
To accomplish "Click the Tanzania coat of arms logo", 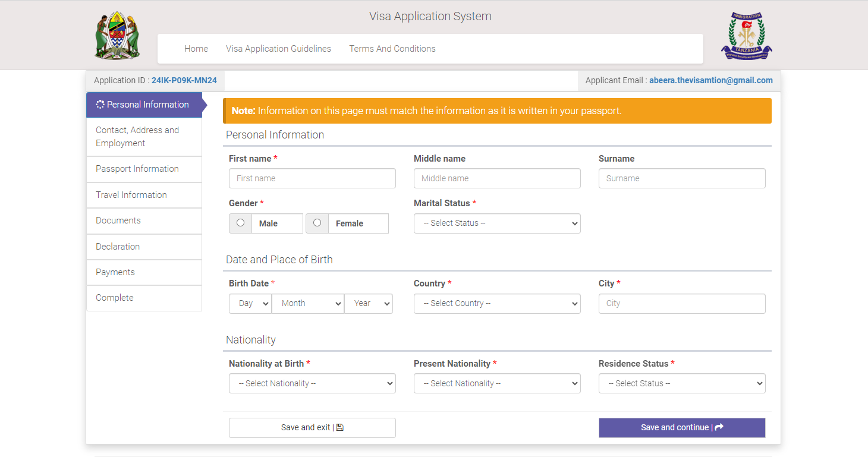I will pyautogui.click(x=117, y=35).
